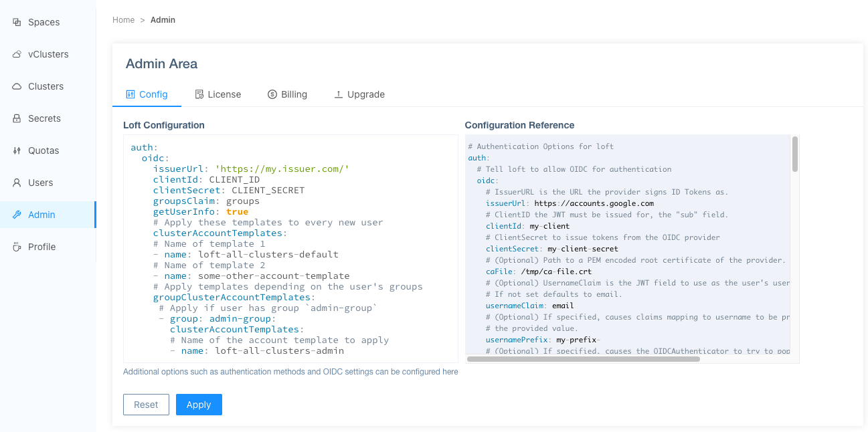
Task: Click the clientId my-client reference line
Action: 527,226
